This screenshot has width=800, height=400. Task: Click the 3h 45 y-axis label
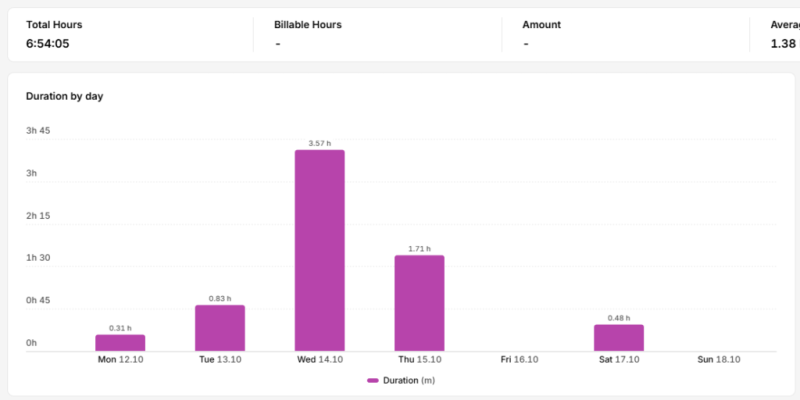pyautogui.click(x=38, y=131)
